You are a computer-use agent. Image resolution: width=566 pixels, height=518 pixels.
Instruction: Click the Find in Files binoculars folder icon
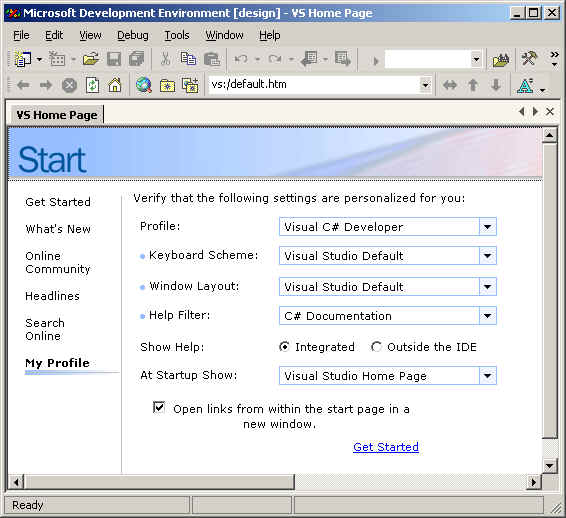click(x=501, y=60)
